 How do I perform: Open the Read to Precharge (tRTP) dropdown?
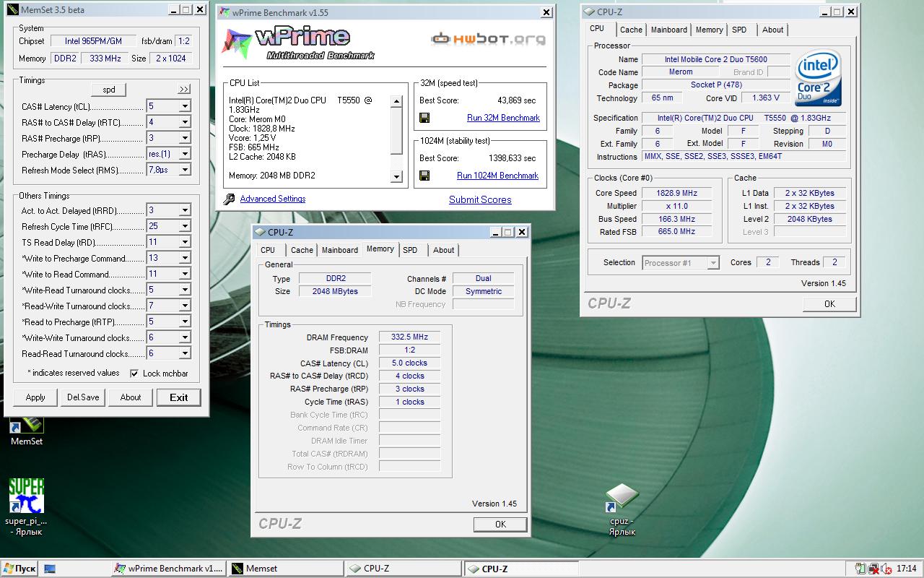point(185,322)
